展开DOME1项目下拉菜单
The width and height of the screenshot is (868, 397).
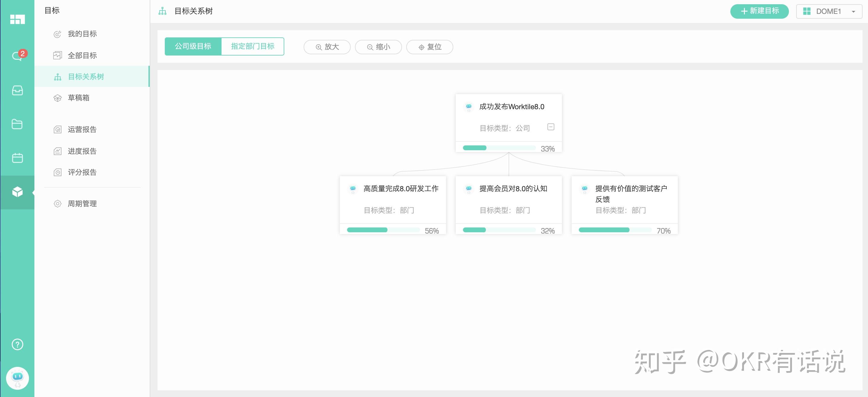click(829, 11)
